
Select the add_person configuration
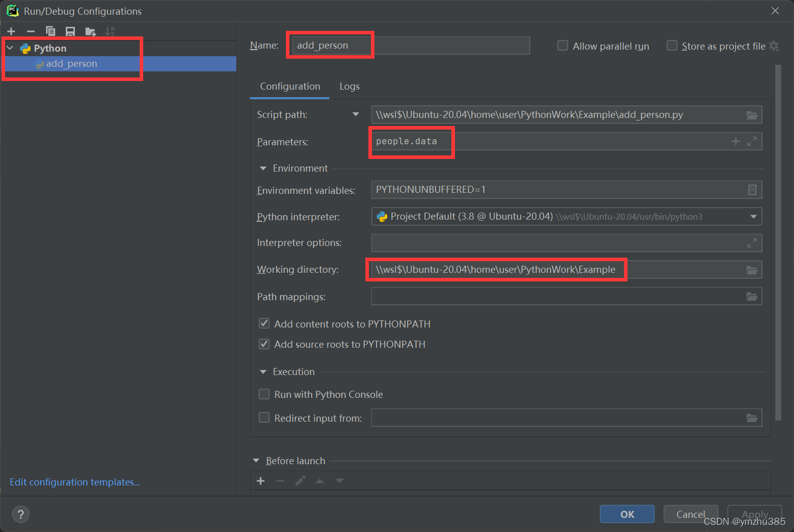[118, 64]
